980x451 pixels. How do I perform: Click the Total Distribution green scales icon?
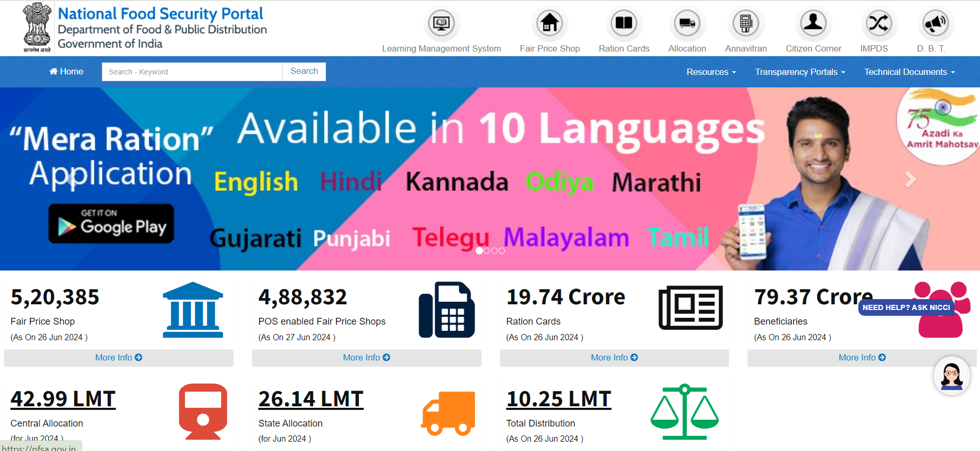pos(685,412)
